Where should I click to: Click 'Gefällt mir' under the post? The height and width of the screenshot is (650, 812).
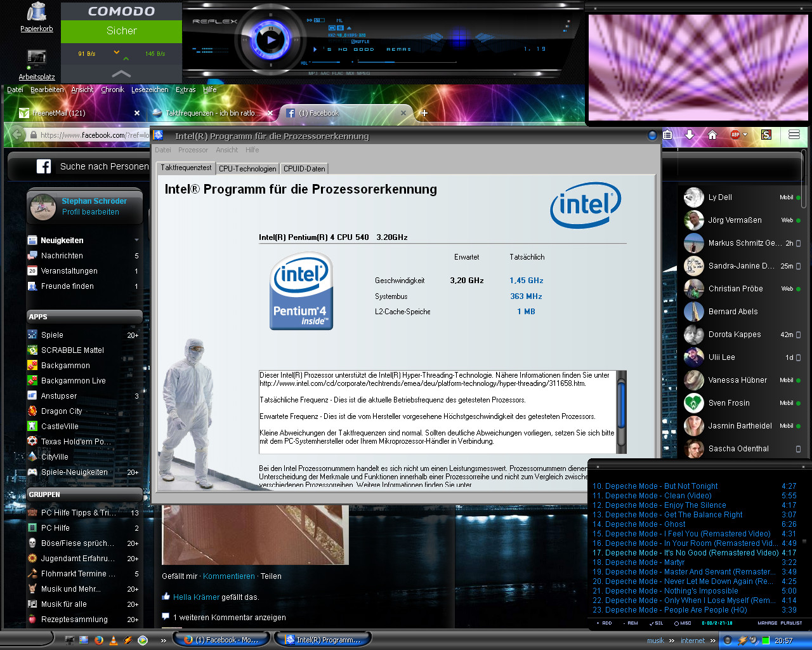[180, 576]
